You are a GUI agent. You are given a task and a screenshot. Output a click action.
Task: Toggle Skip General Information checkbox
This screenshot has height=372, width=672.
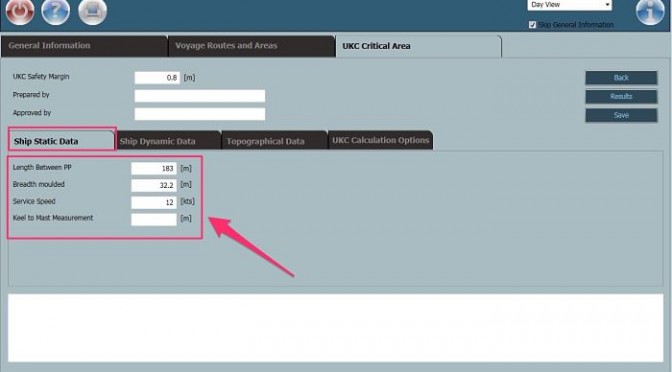pyautogui.click(x=532, y=25)
